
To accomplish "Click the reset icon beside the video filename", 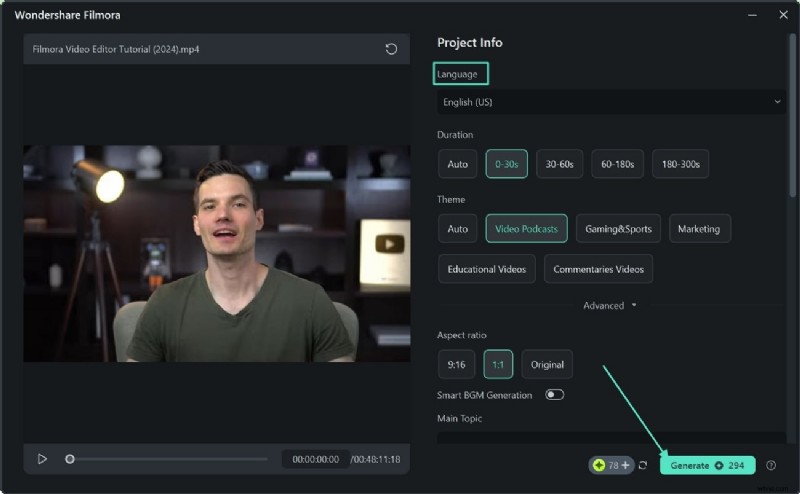I will click(391, 49).
